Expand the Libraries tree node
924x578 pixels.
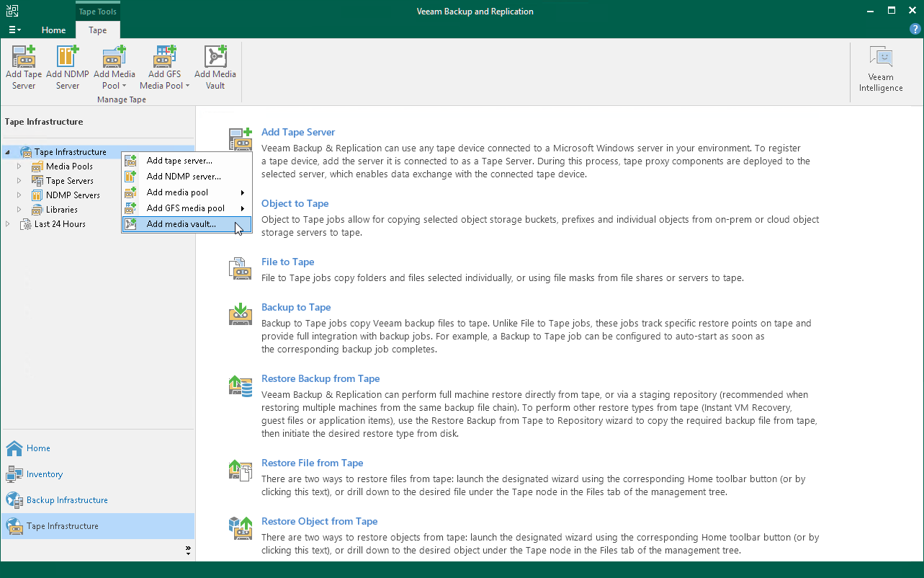[x=19, y=210]
